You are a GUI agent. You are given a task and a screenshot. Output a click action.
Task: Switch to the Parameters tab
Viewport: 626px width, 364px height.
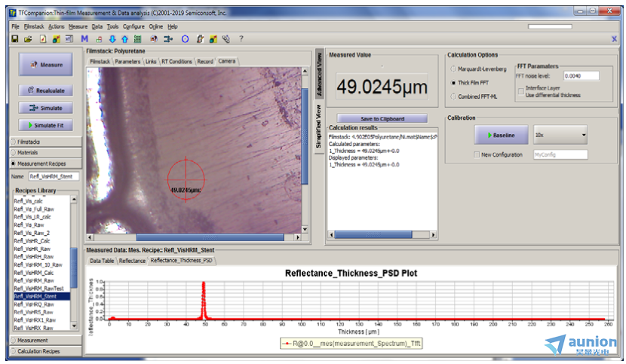(127, 62)
